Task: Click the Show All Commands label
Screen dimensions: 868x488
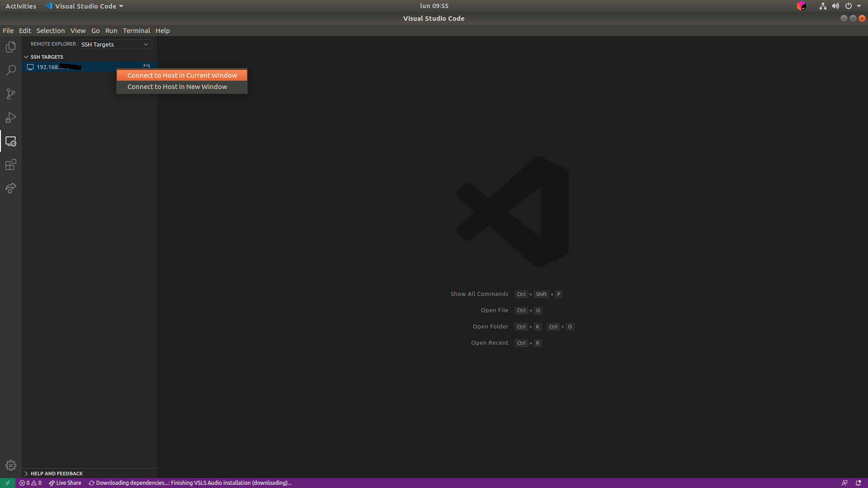Action: point(479,294)
